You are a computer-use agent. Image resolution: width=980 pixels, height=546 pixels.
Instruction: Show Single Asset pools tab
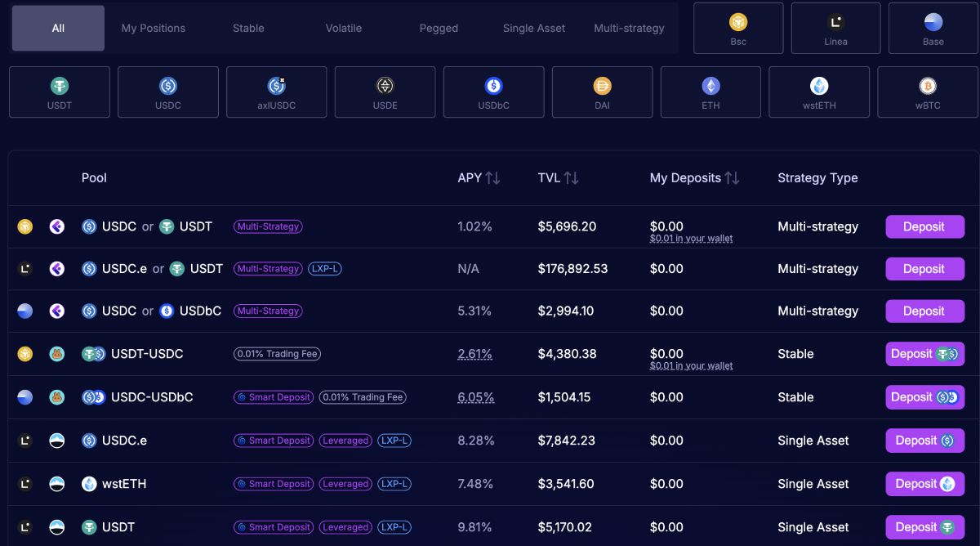[x=534, y=28]
